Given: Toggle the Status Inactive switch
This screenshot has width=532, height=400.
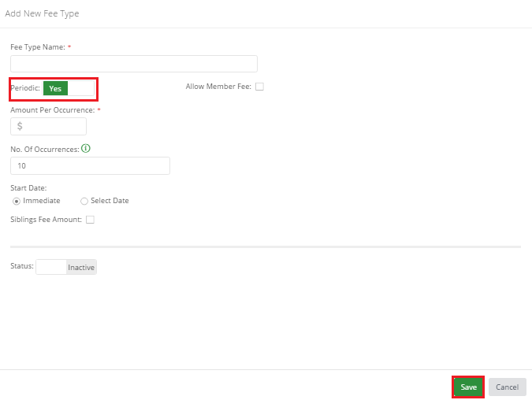Looking at the screenshot, I should [66, 267].
